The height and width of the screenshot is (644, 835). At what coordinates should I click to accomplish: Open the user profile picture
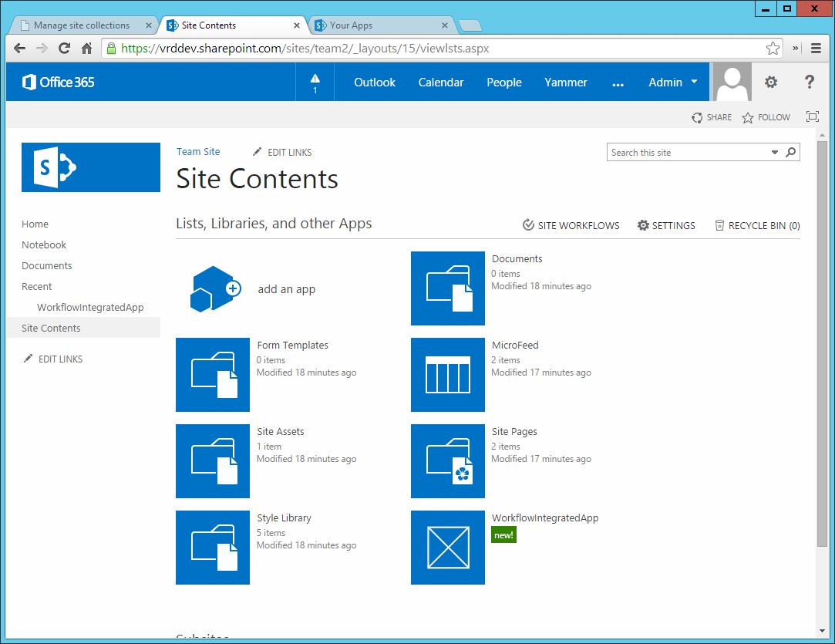click(732, 82)
